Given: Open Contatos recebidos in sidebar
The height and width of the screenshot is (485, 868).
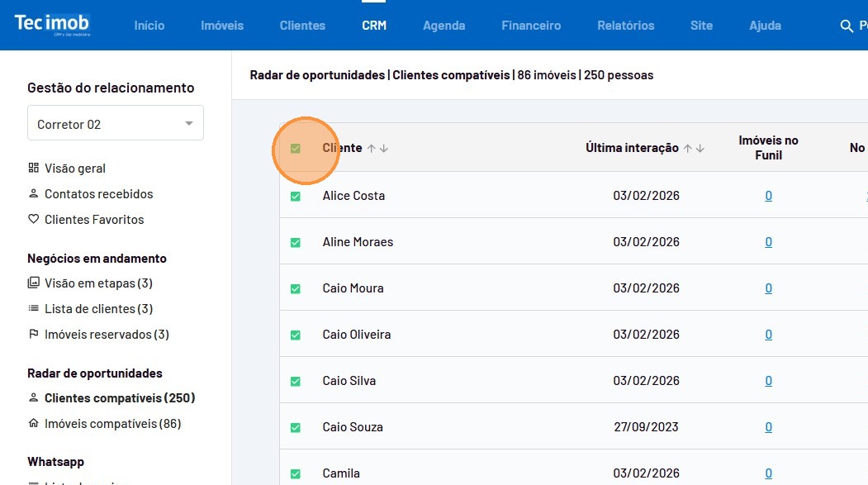Looking at the screenshot, I should (x=98, y=194).
